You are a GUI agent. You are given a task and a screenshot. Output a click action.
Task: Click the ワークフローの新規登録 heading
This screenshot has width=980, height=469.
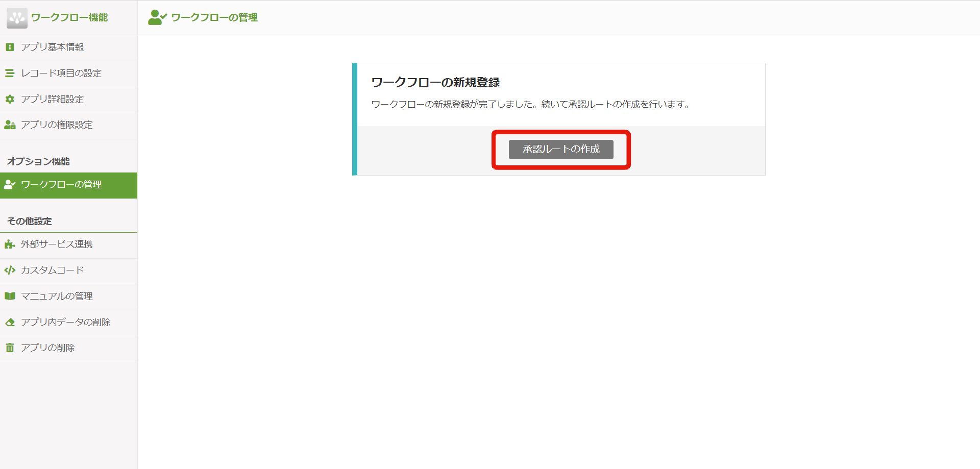coord(435,82)
